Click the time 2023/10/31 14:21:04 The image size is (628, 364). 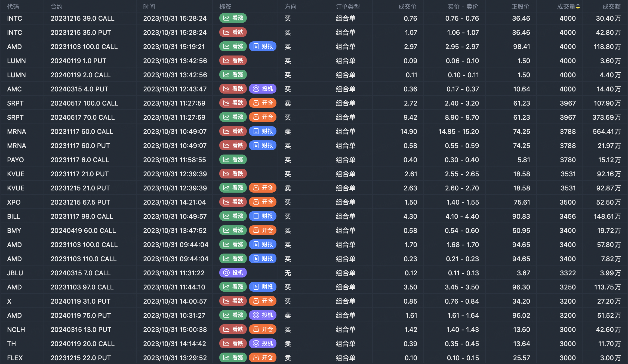[174, 202]
